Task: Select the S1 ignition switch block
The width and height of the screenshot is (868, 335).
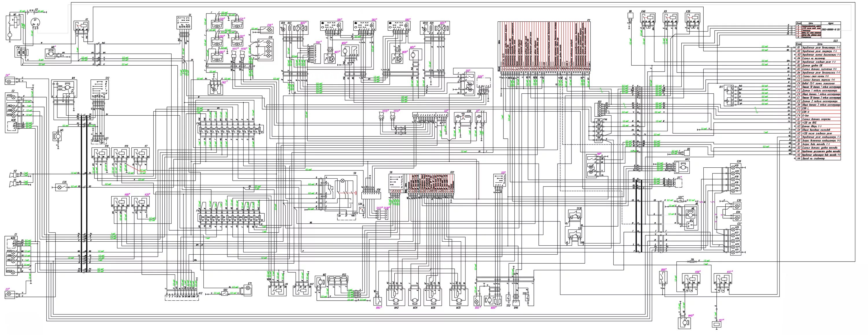Action: coord(185,23)
